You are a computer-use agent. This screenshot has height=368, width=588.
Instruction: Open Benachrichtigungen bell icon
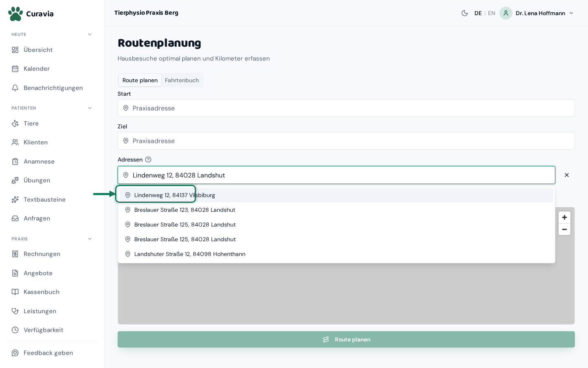click(15, 88)
